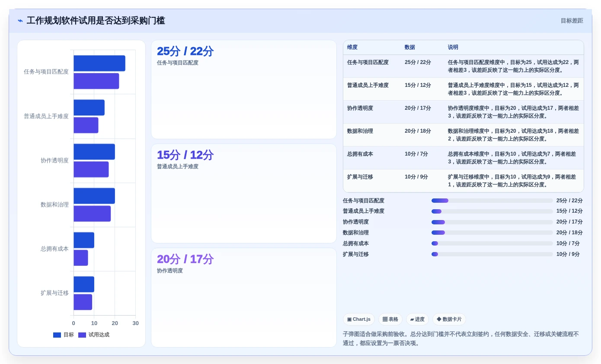The image size is (601, 364).
Task: Select the 表格 chip
Action: [x=390, y=319]
